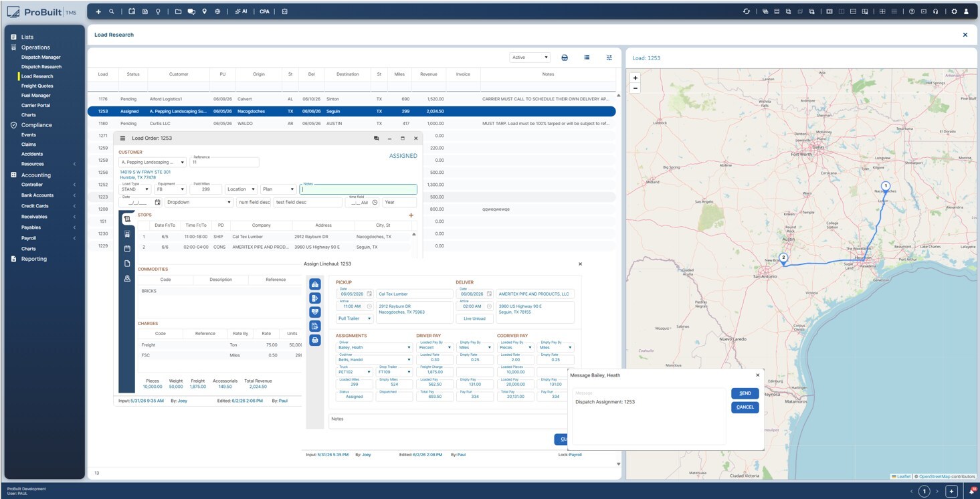This screenshot has height=499, width=980.
Task: Open the AI assistant toolbar button
Action: [241, 11]
